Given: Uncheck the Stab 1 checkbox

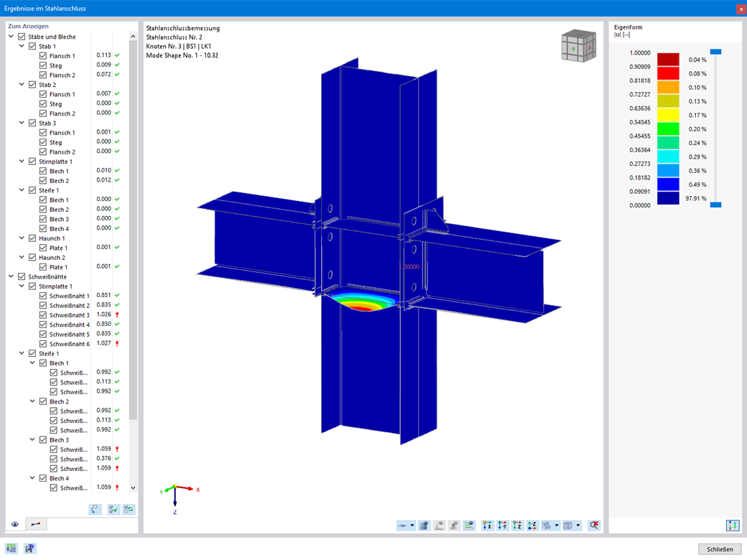Looking at the screenshot, I should (x=32, y=45).
